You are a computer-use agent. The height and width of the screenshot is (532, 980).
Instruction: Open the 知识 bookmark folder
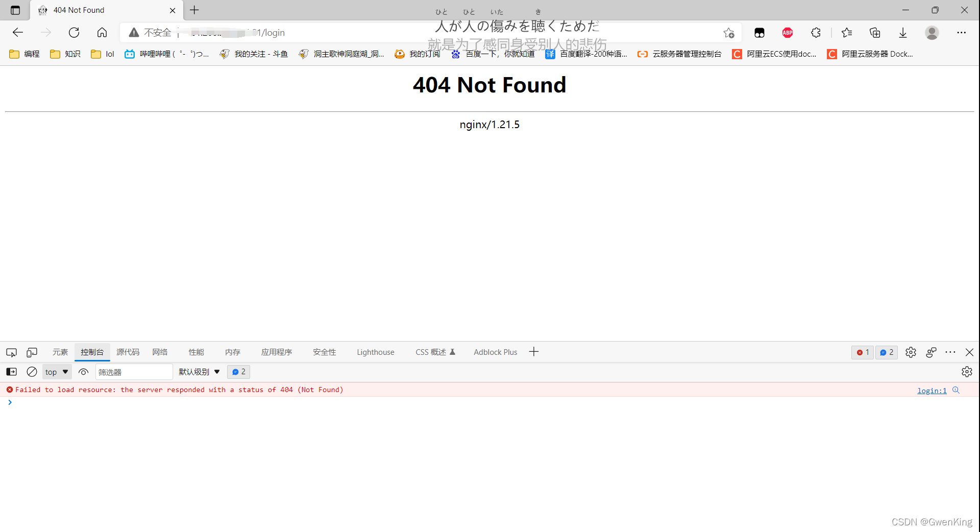pos(65,54)
